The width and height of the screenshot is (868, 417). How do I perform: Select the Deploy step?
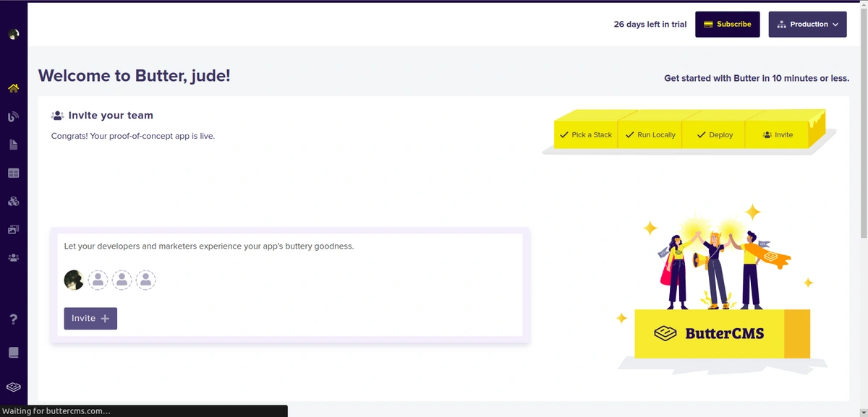[x=714, y=134]
